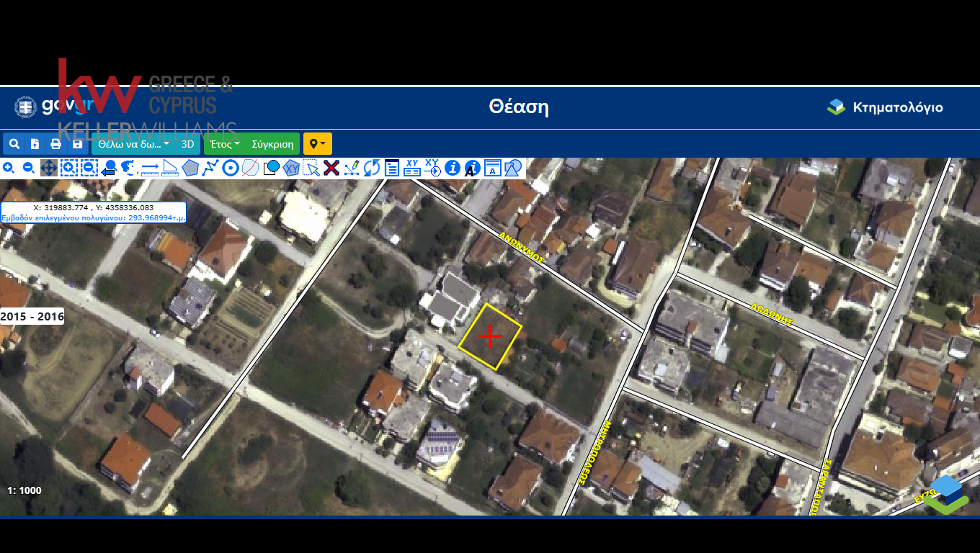
Task: Click the red X clear drawings tool
Action: pos(331,168)
